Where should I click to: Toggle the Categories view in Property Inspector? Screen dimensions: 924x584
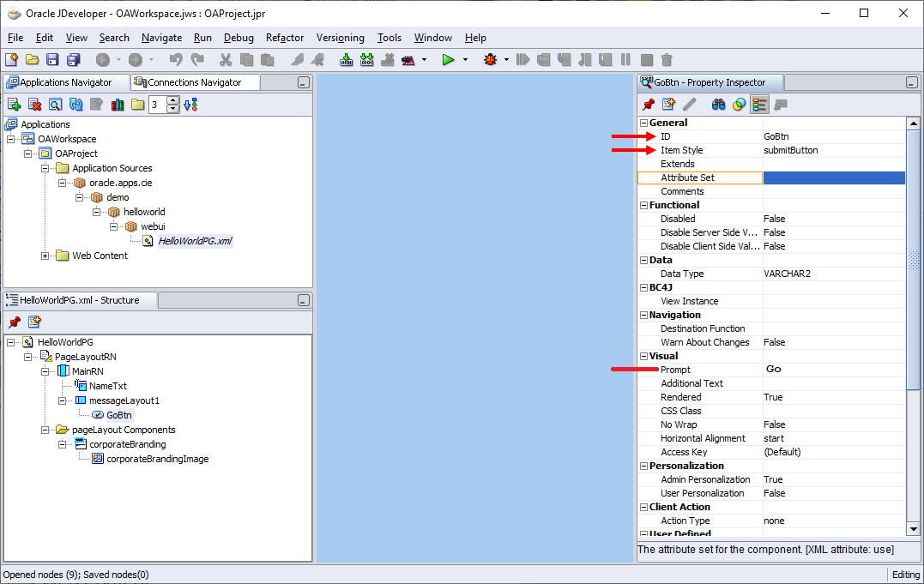[759, 105]
